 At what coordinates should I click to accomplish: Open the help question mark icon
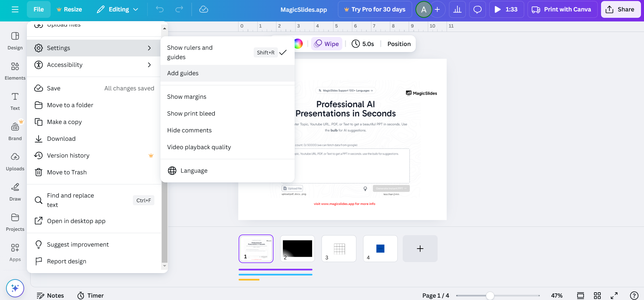pyautogui.click(x=634, y=296)
